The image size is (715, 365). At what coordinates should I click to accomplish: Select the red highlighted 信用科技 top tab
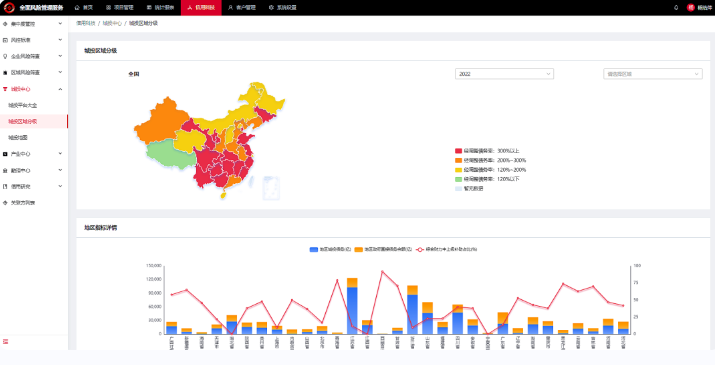tap(201, 8)
